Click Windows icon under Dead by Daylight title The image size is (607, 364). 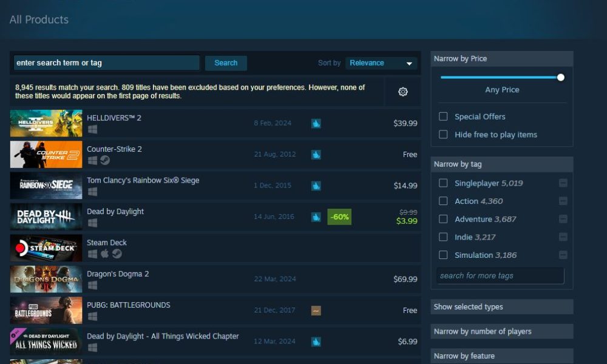pyautogui.click(x=92, y=223)
